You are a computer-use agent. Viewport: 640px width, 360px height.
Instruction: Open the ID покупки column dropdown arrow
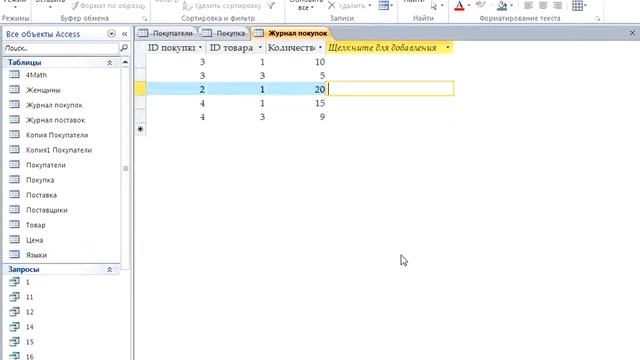pos(200,48)
